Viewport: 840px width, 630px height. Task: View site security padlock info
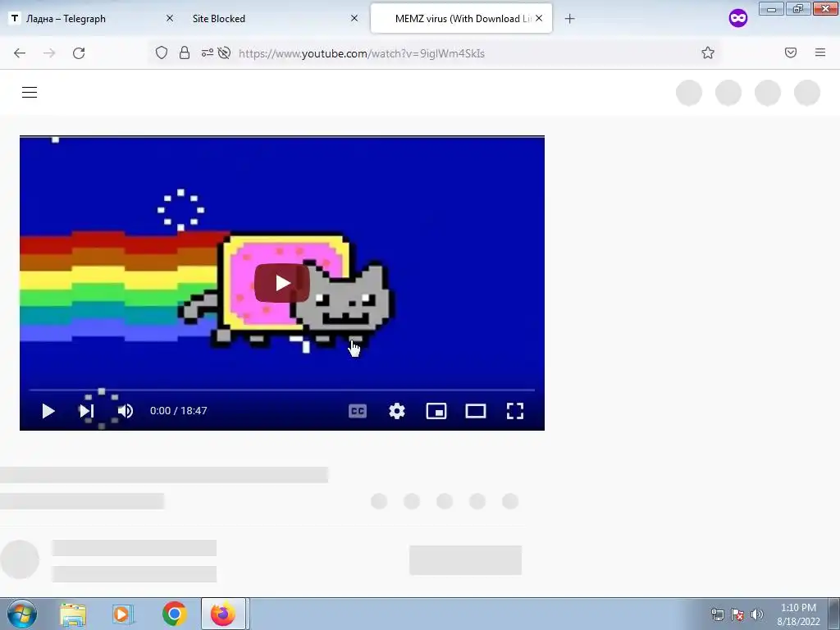[185, 52]
